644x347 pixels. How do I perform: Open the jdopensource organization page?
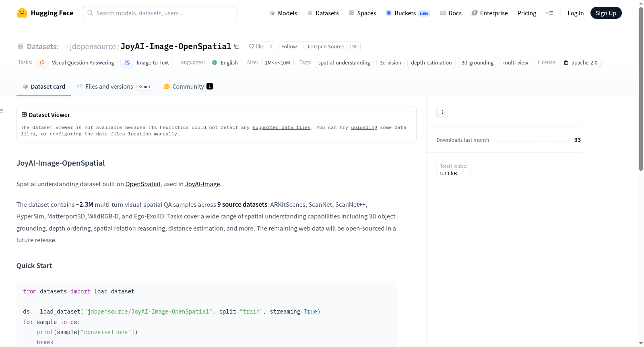93,46
